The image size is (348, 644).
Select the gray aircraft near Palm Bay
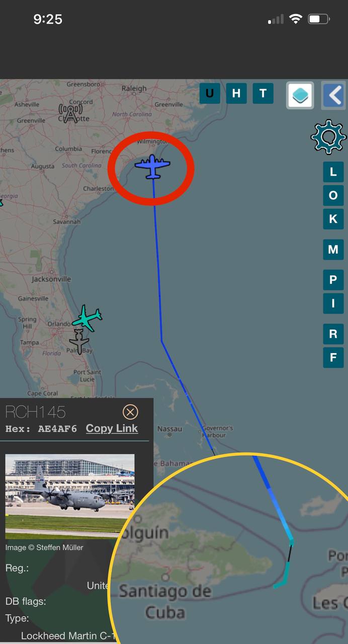tap(79, 342)
